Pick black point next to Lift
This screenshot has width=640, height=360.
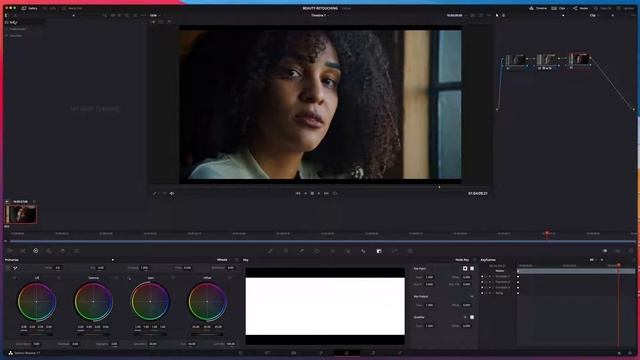coord(15,278)
